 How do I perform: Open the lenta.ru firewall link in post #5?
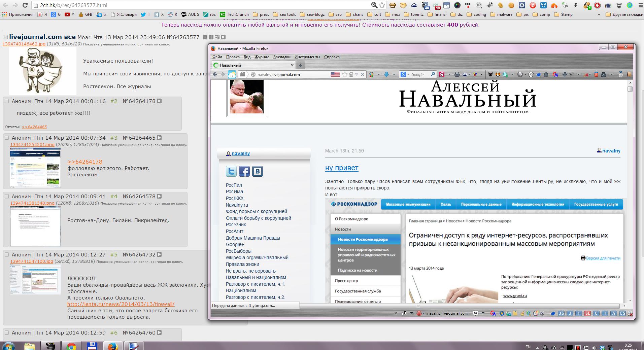tap(121, 304)
